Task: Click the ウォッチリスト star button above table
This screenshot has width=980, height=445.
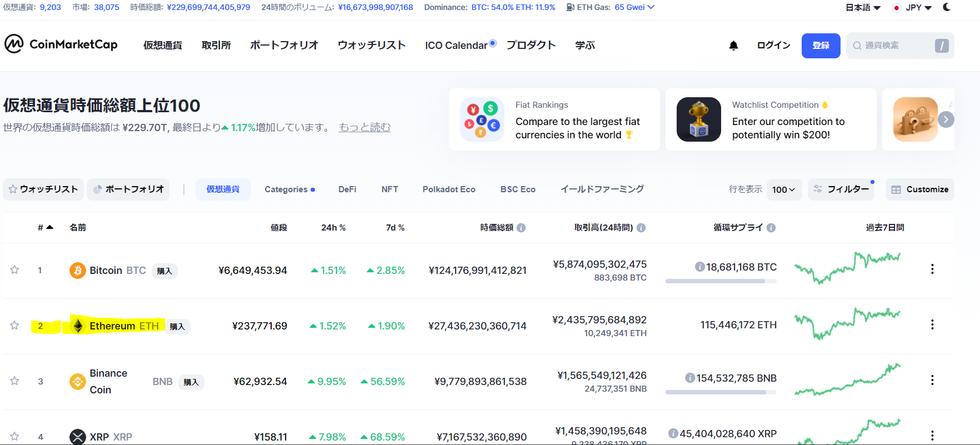Action: [x=43, y=189]
